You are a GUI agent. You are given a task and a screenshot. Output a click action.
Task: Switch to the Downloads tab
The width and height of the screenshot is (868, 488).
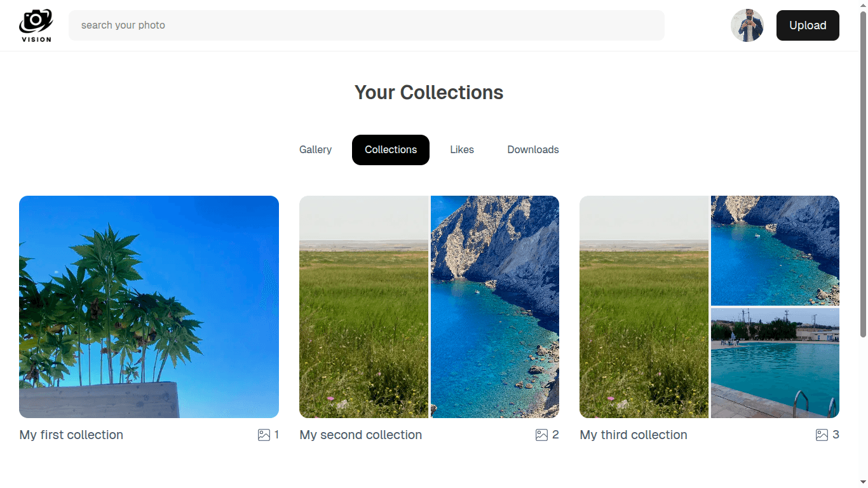click(532, 150)
